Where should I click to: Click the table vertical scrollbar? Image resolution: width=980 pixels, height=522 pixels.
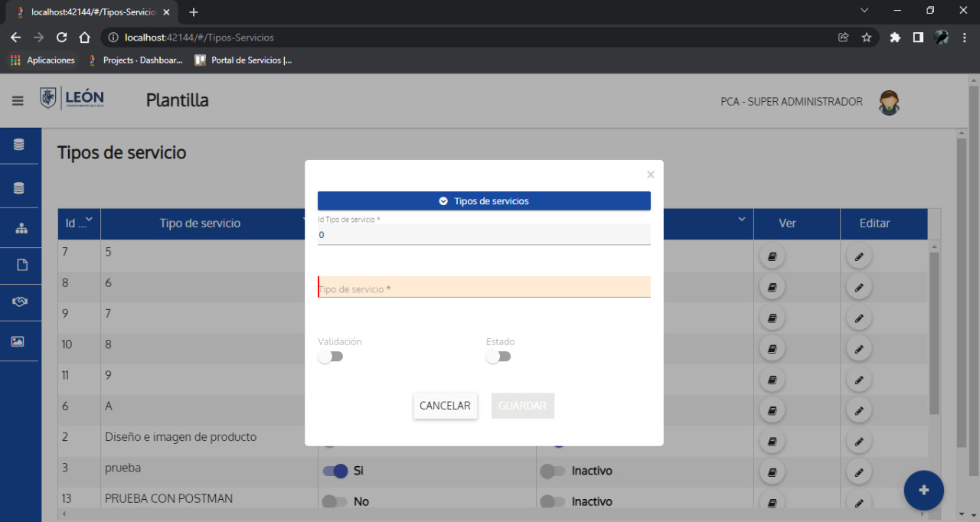[x=934, y=332]
